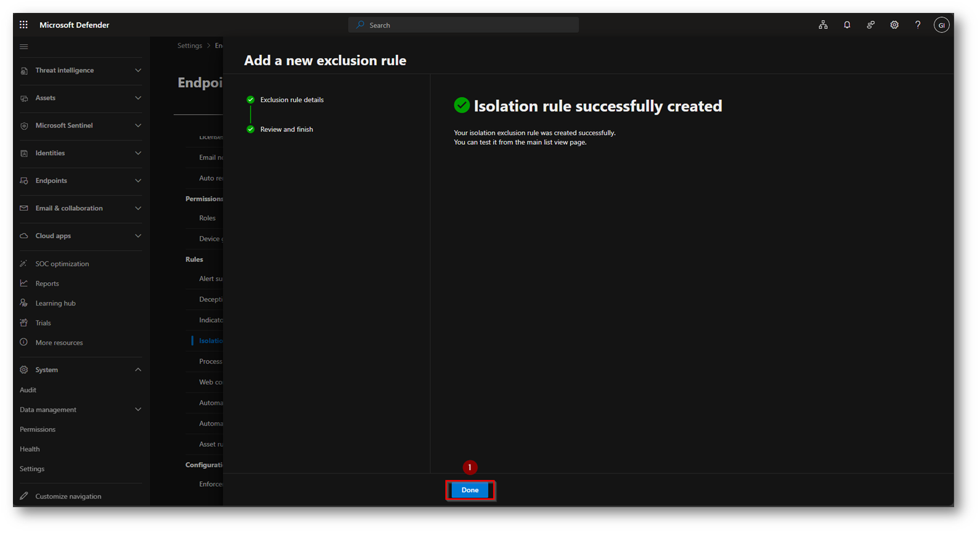Image resolution: width=980 pixels, height=533 pixels.
Task: Click the Done button
Action: (470, 490)
